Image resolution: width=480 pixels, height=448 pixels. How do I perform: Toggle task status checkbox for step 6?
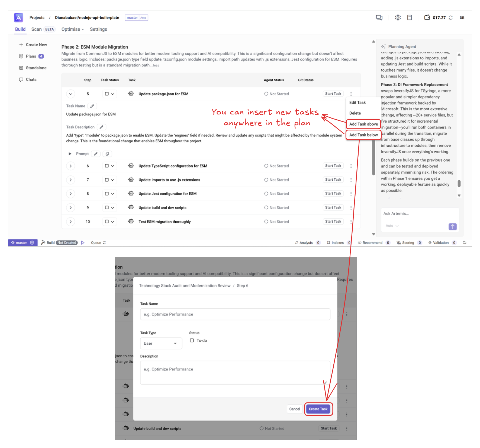click(107, 166)
